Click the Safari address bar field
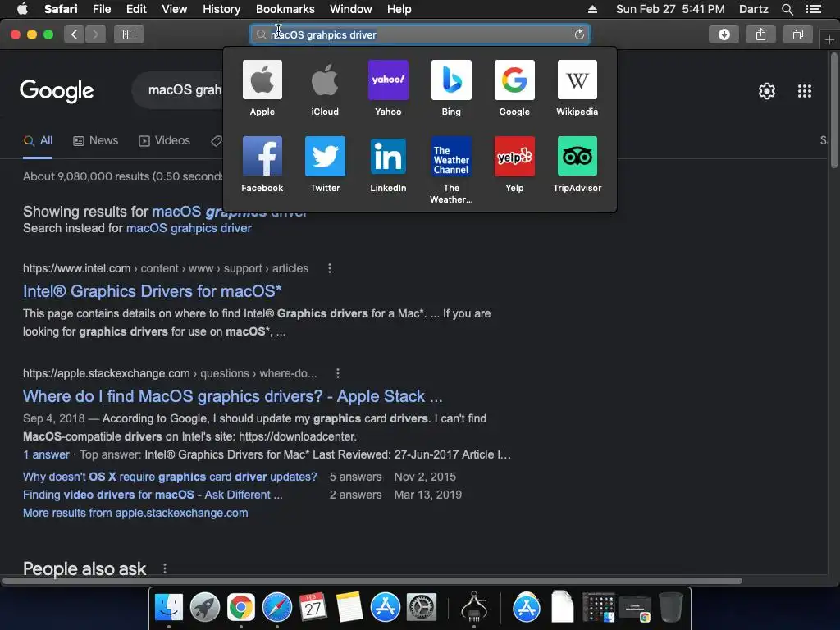This screenshot has height=630, width=840. 419,34
